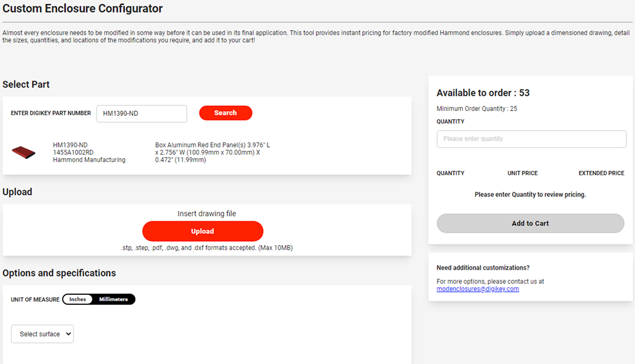
Task: Click the Custom Enclosure Configurator title
Action: click(83, 8)
